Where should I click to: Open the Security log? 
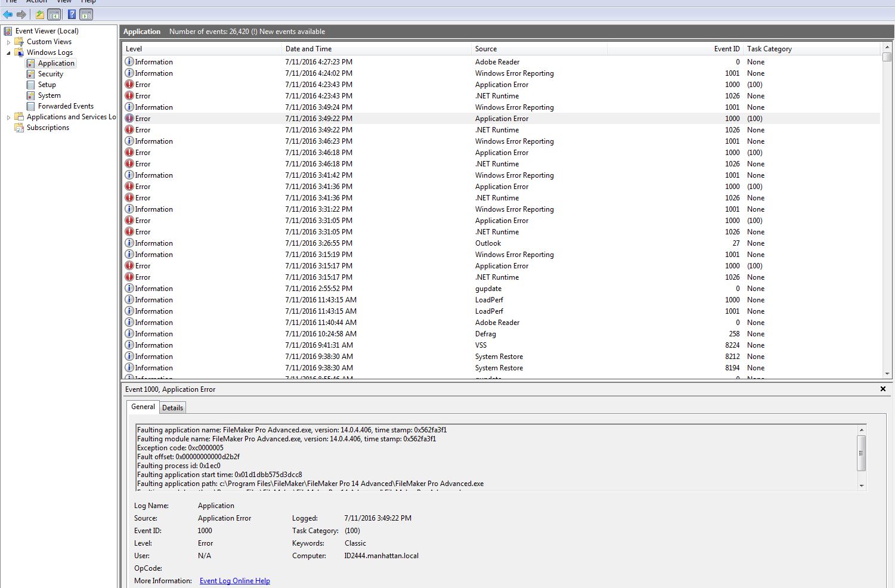[x=51, y=74]
